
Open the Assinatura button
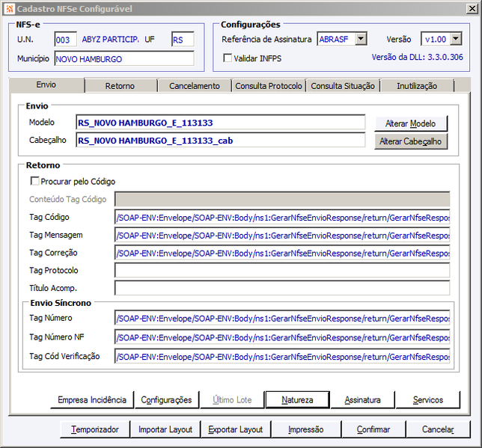(x=362, y=399)
